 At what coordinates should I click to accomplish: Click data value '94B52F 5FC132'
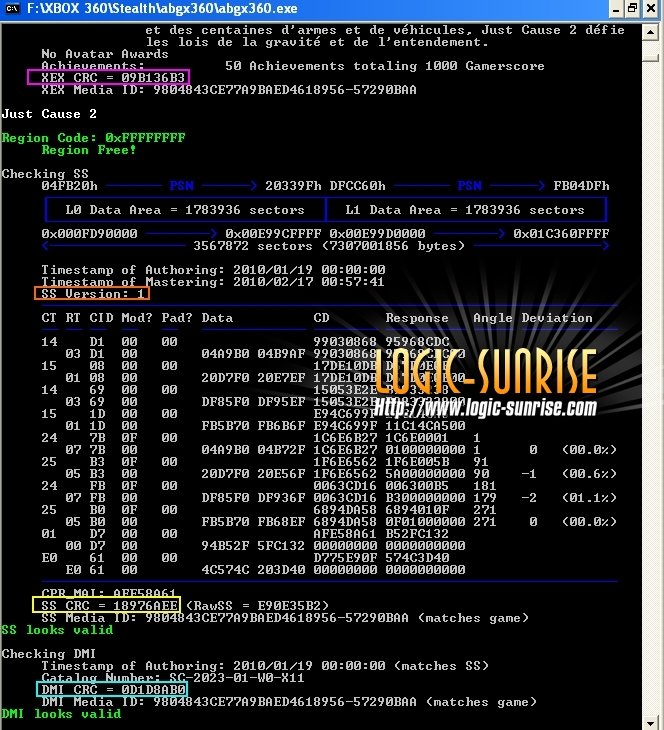253,546
